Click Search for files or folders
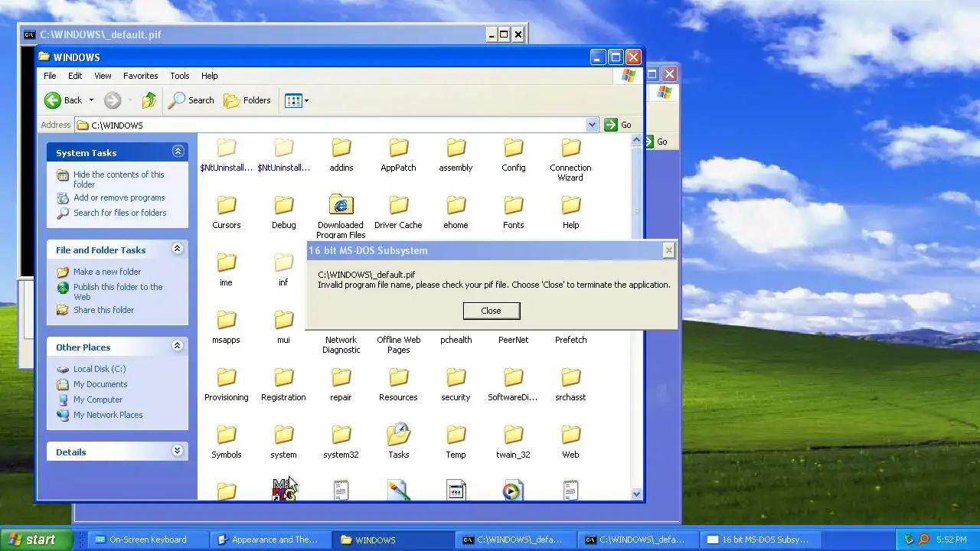 [120, 213]
